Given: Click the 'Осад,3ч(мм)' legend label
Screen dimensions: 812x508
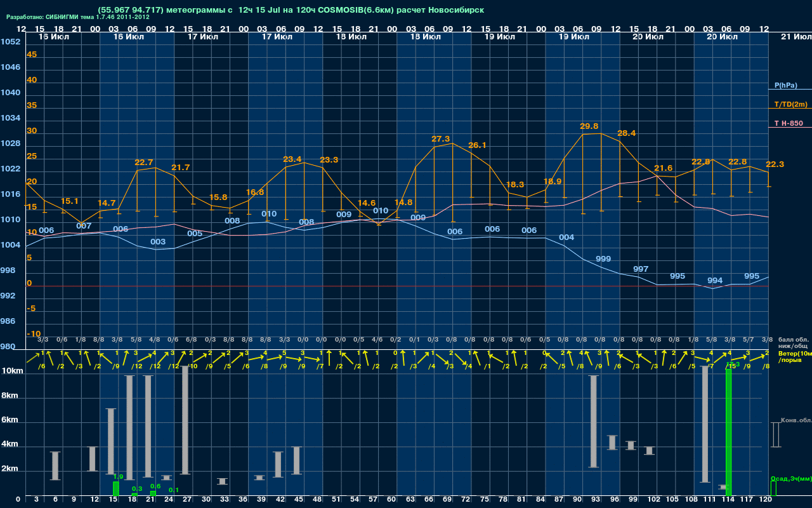Looking at the screenshot, I should pyautogui.click(x=791, y=479).
